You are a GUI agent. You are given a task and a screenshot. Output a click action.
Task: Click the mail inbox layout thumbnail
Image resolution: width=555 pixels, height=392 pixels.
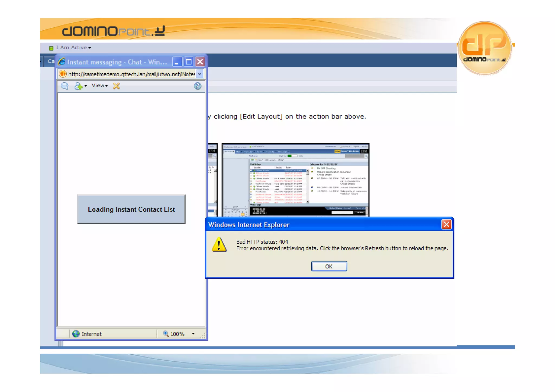coord(295,180)
